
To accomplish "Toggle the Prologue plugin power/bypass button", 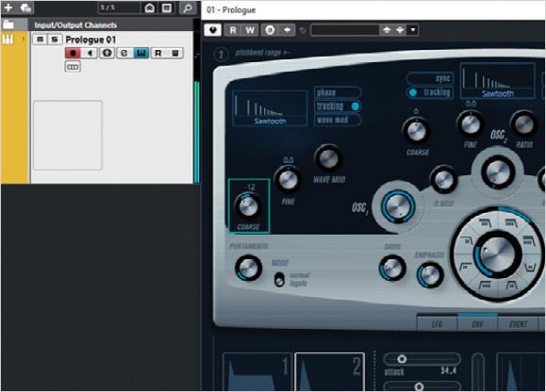I will (213, 30).
